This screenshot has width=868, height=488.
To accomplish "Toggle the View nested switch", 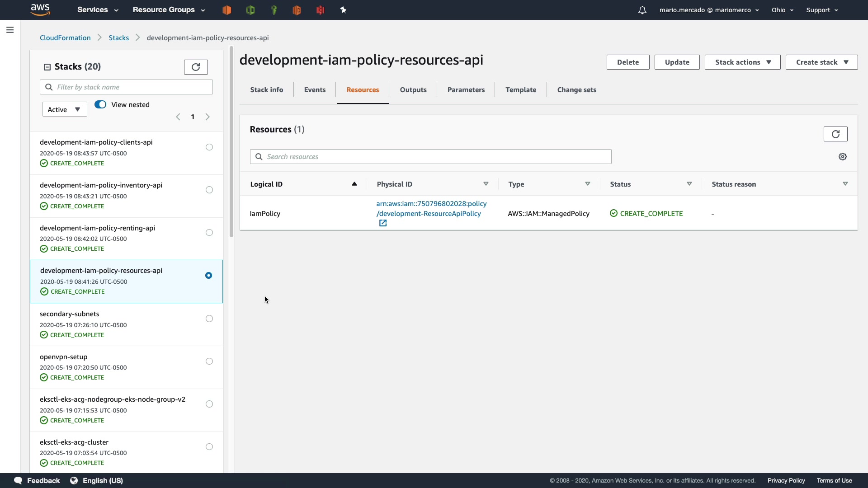I will (100, 105).
